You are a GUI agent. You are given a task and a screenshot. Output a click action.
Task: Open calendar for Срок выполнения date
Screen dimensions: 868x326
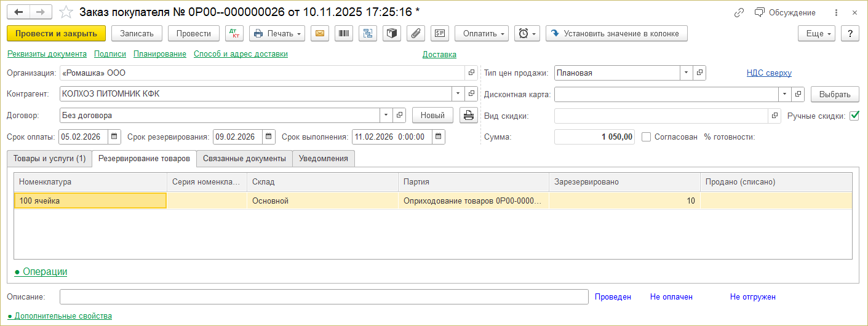(x=438, y=137)
